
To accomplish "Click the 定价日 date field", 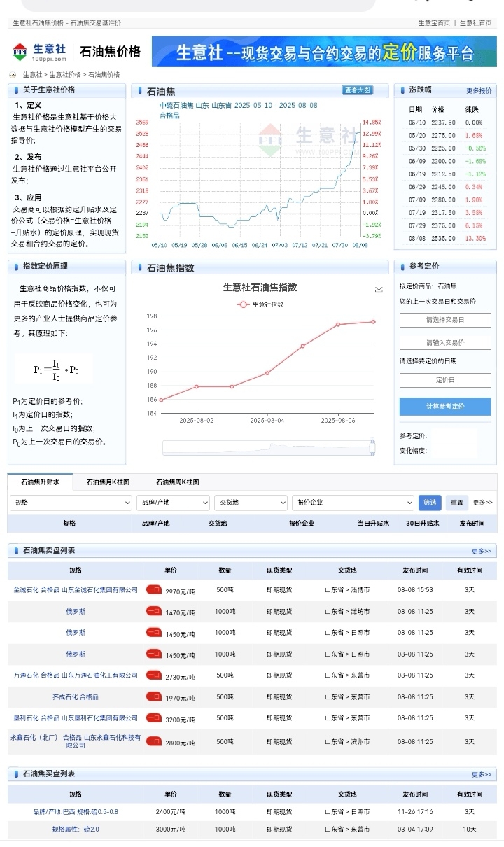I will [x=445, y=380].
